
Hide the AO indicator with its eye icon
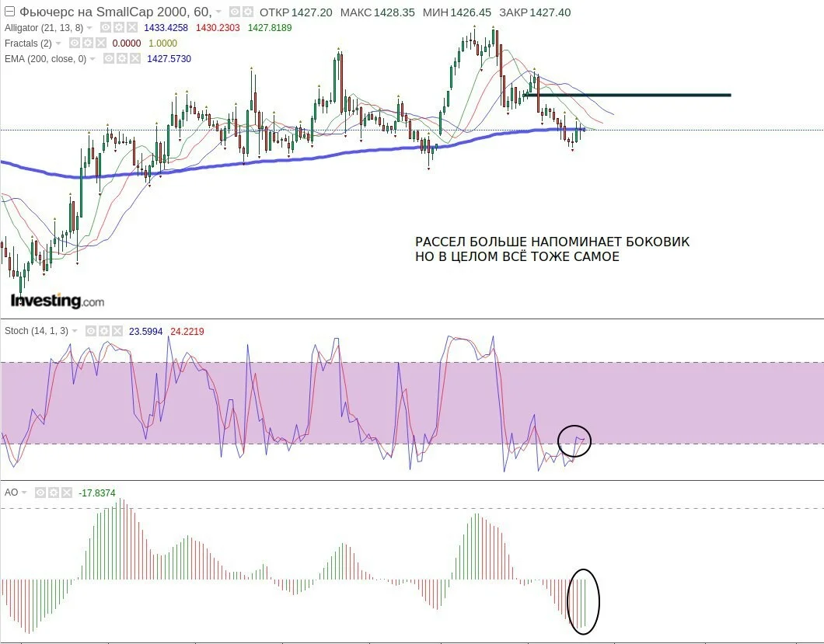[x=40, y=493]
